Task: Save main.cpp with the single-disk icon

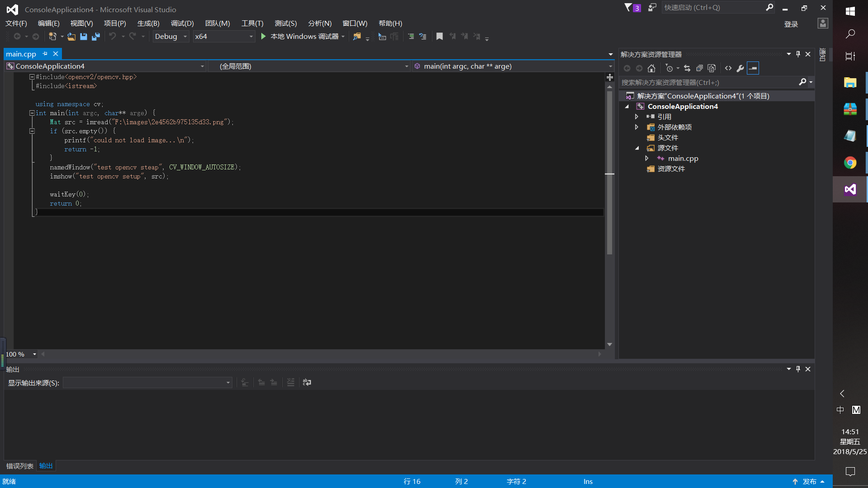Action: pyautogui.click(x=84, y=37)
